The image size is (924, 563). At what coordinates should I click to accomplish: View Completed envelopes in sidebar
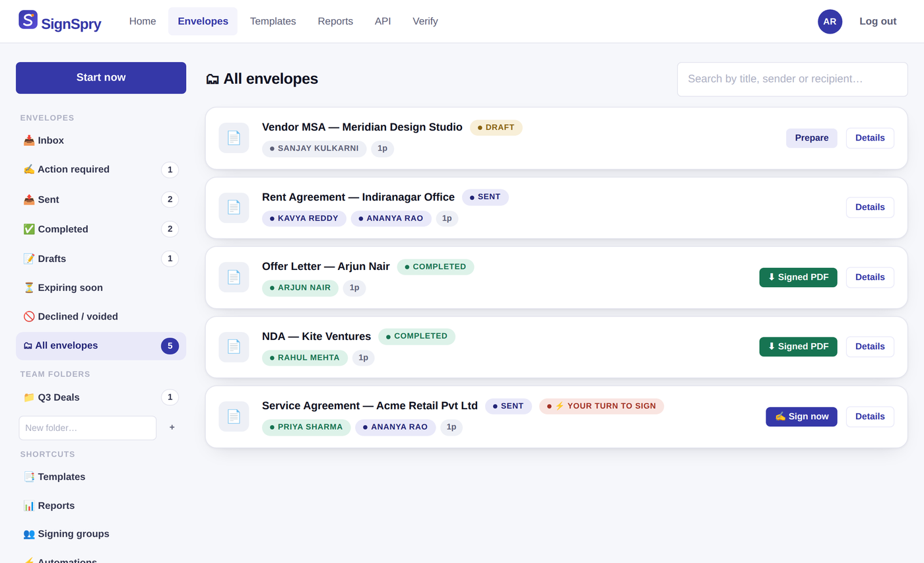click(x=101, y=229)
